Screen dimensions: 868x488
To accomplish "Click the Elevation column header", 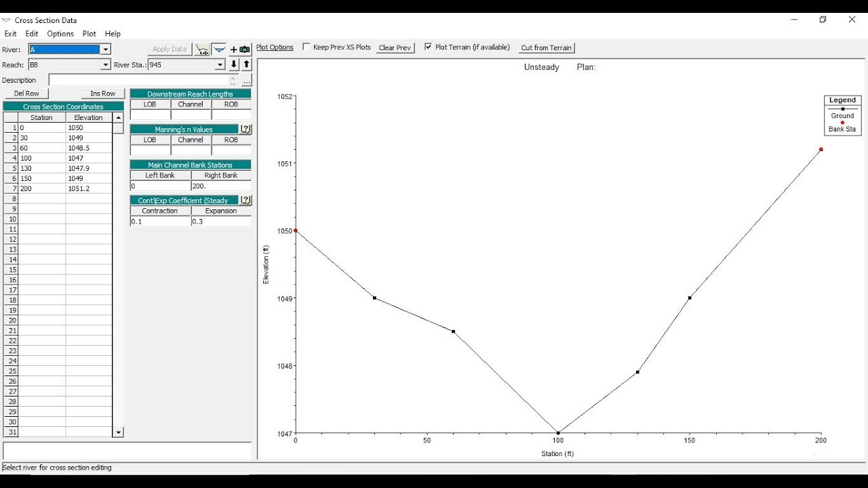I will click(x=89, y=117).
